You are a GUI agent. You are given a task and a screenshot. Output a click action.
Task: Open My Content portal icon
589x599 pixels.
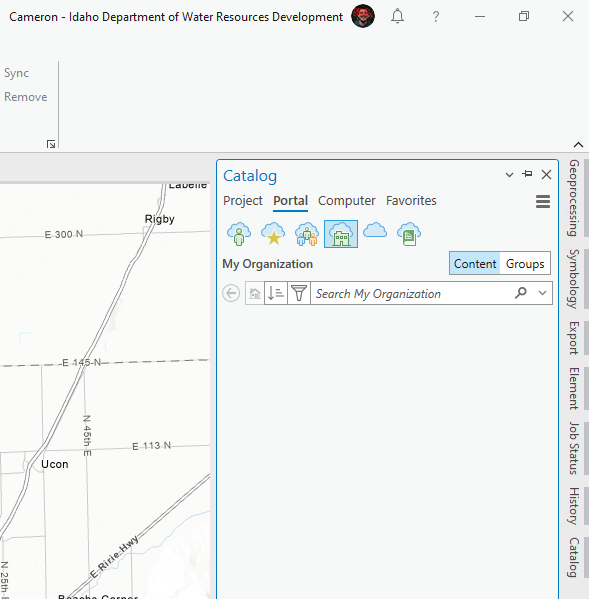(x=239, y=234)
